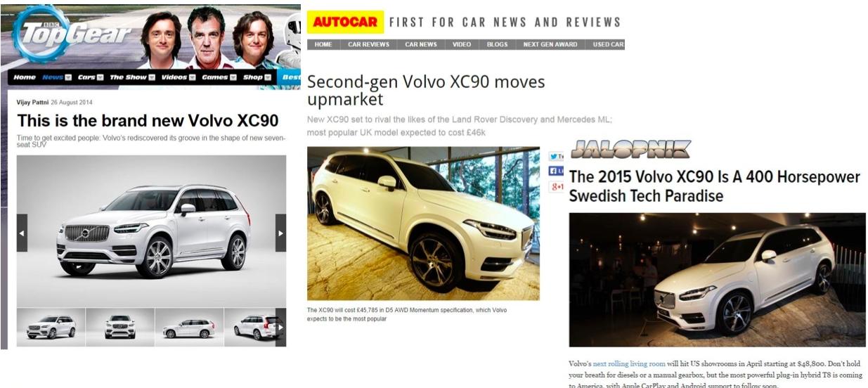
Task: Open the Games dropdown arrow
Action: [235, 77]
